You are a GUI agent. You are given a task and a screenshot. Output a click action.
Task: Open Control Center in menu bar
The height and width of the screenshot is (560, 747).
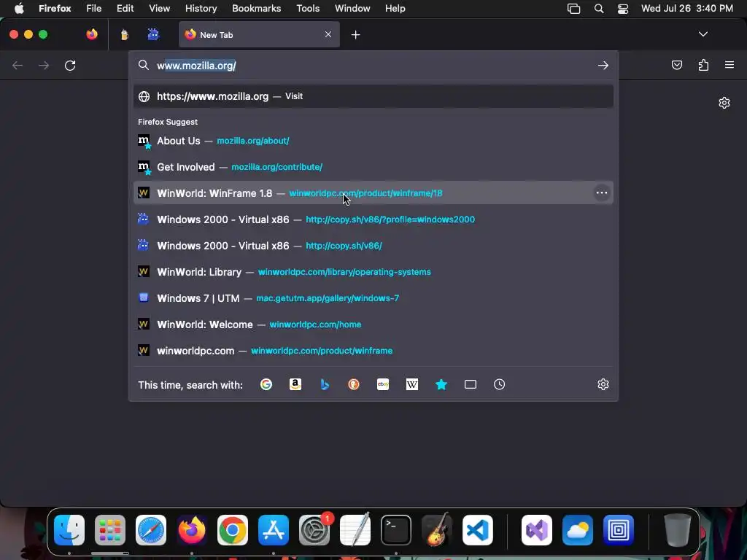click(x=623, y=9)
